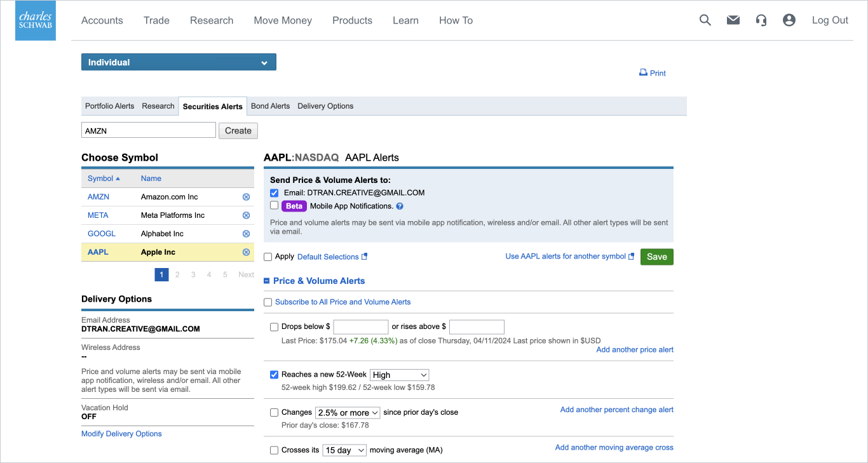Go to page 2 of symbols
Viewport: 868px width, 463px height.
coord(177,275)
